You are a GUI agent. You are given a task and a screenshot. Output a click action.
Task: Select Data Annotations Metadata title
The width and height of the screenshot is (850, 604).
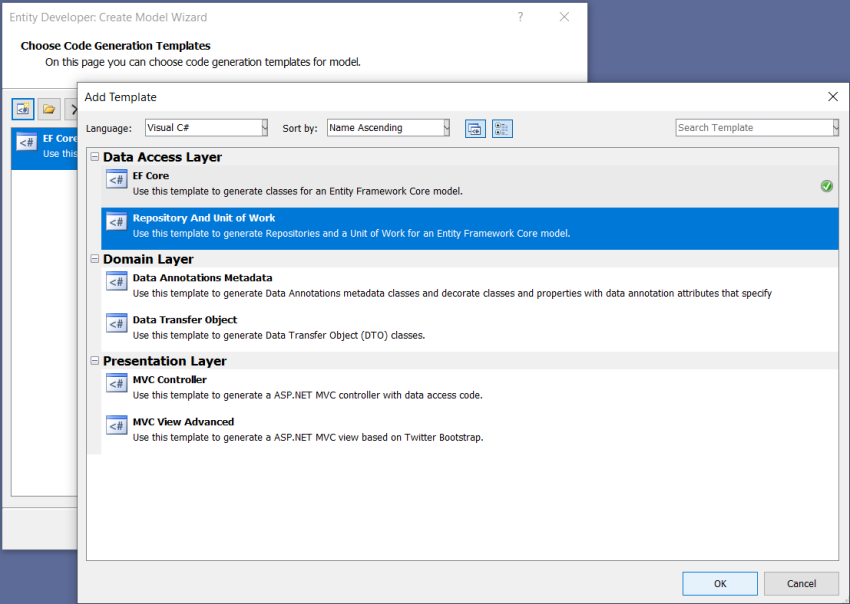202,278
